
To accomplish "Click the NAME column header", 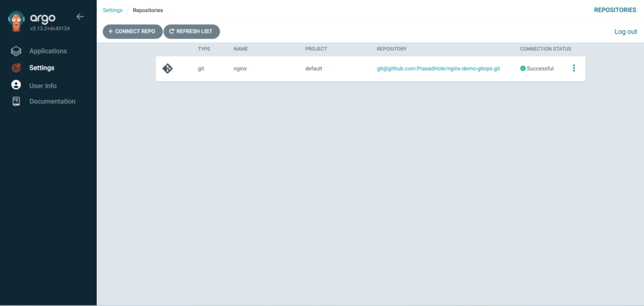I will point(241,49).
